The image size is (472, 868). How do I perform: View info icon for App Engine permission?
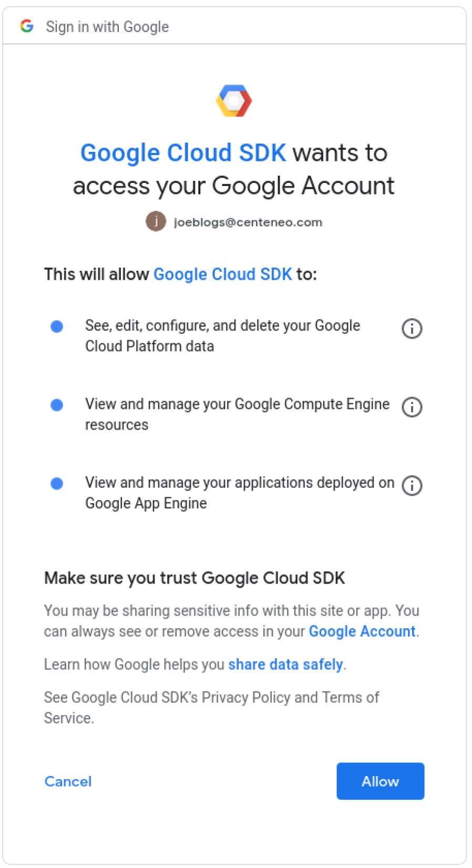coord(412,485)
